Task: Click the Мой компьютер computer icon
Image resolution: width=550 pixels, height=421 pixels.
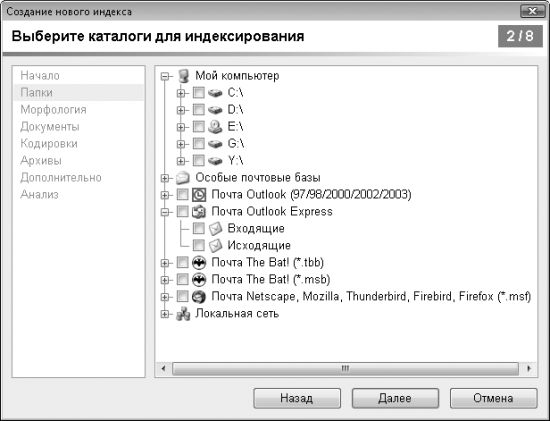Action: [x=183, y=76]
